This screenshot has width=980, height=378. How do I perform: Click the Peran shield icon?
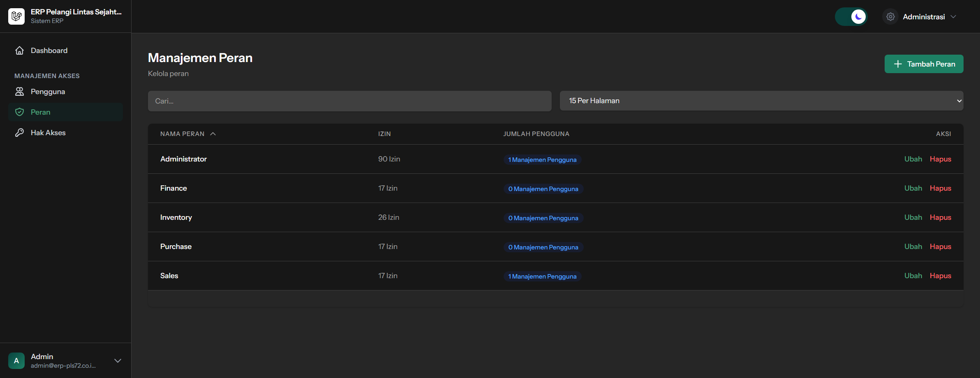tap(19, 112)
